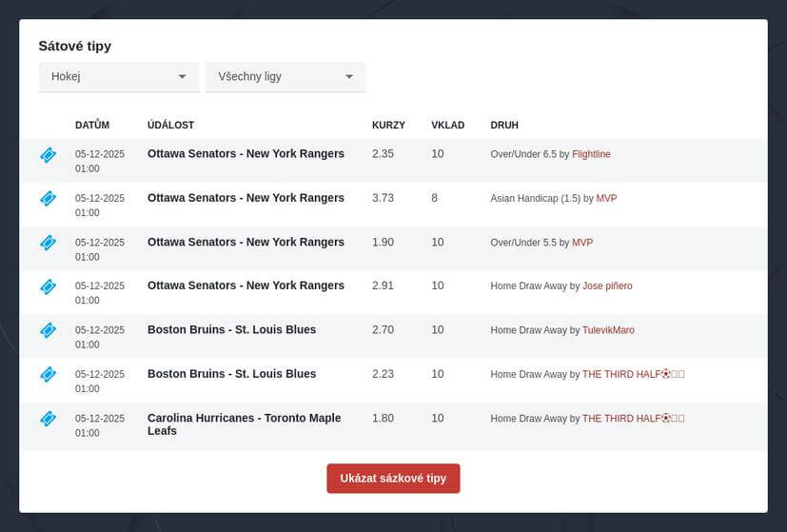787x532 pixels.
Task: Open the Hokej sport dropdown
Action: click(118, 76)
